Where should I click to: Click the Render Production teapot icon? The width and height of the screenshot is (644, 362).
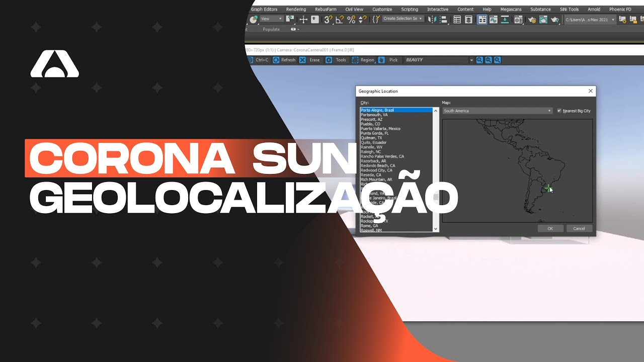click(555, 20)
